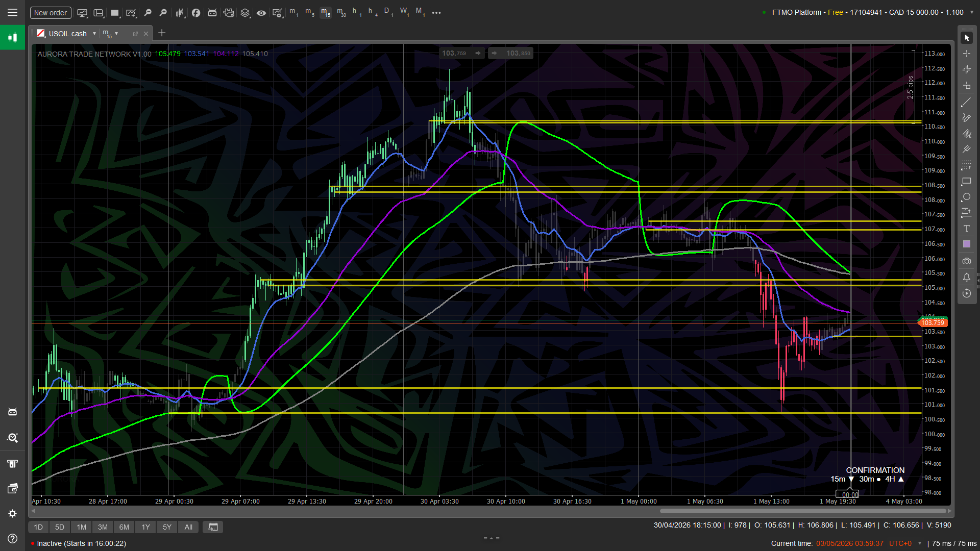Expand the FTMO account dropdown arrow
This screenshot has height=551, width=980.
[971, 12]
